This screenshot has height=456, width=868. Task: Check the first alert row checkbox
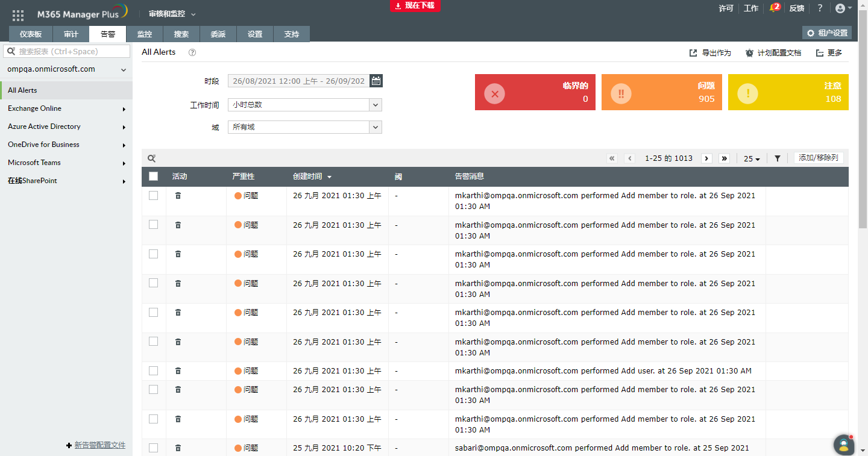point(154,196)
